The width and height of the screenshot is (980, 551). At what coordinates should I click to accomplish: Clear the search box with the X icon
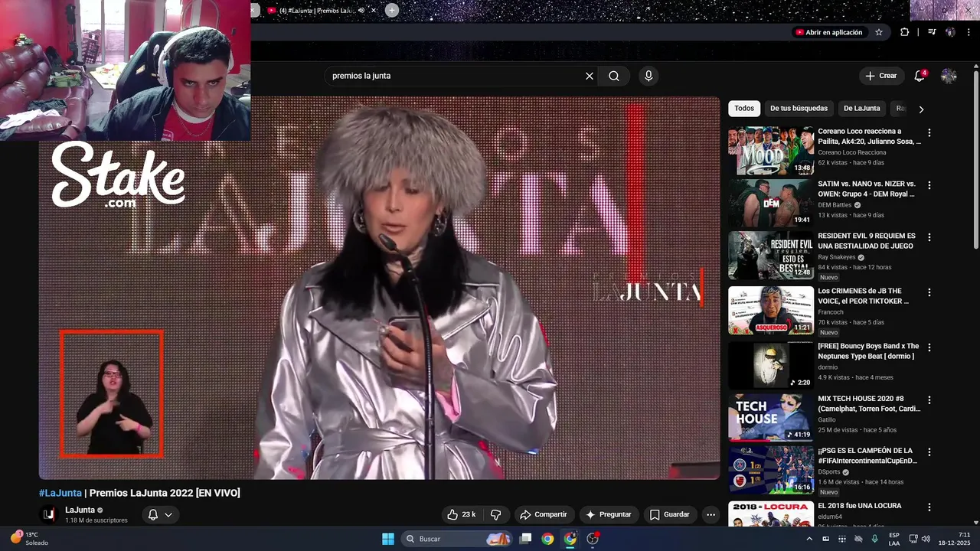pyautogui.click(x=590, y=76)
